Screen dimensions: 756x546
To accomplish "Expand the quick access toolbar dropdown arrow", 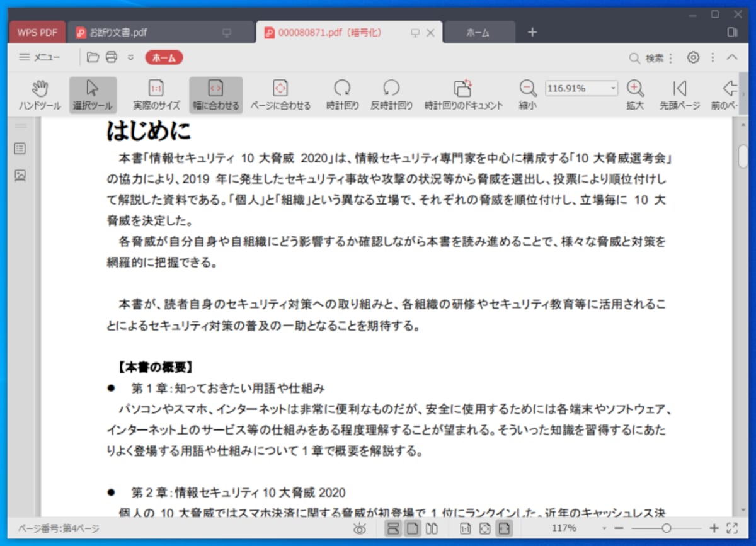I will point(130,57).
